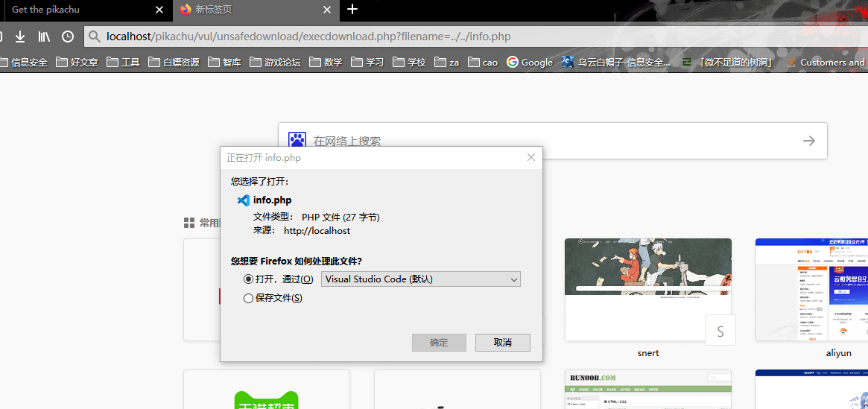Open the 乌云白帽子 bookmark
This screenshot has height=409, width=868.
tap(616, 62)
